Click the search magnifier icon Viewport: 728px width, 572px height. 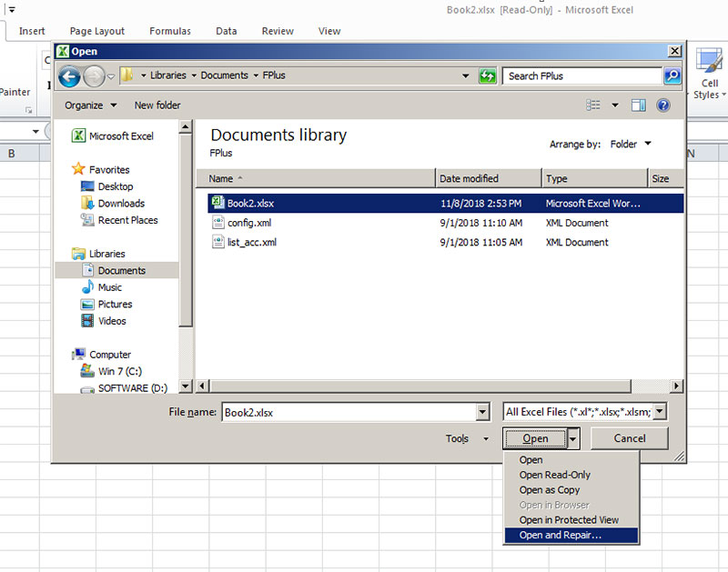click(x=672, y=75)
